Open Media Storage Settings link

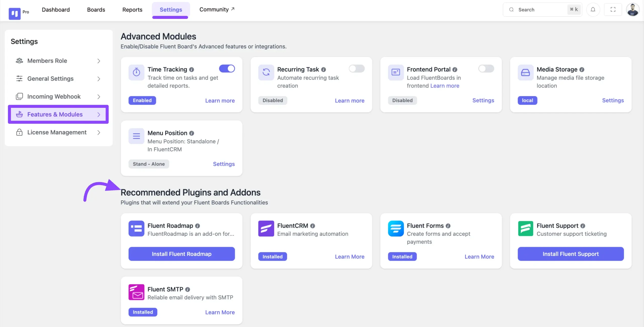pos(613,100)
